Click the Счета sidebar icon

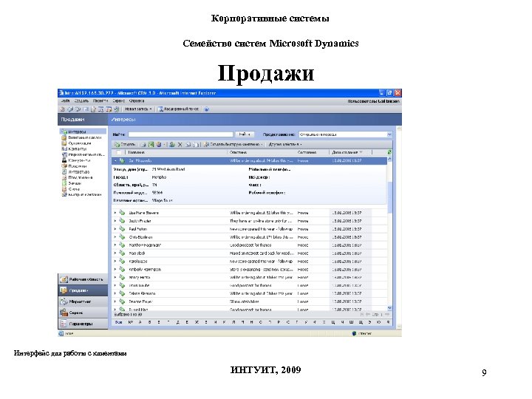(64, 189)
